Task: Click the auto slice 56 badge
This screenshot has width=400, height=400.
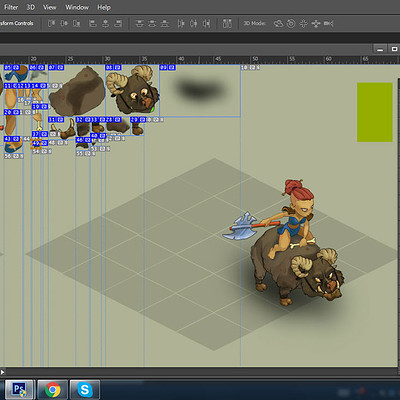Action: tap(14, 156)
